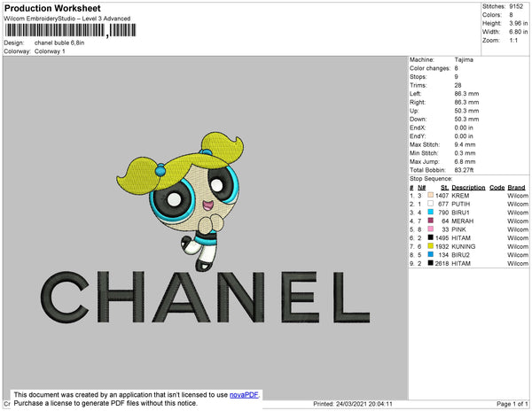This screenshot has height=411, width=532.
Task: Click the Description column header
Action: (x=468, y=188)
